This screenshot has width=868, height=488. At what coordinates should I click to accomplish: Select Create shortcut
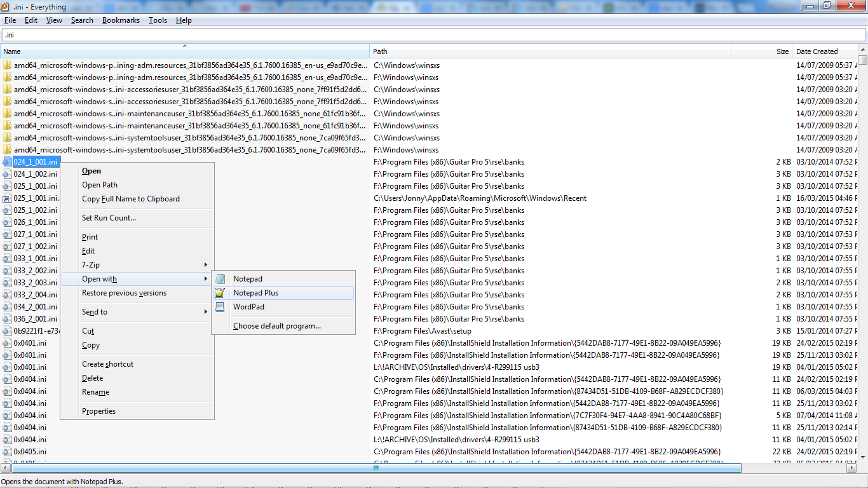(x=137, y=364)
